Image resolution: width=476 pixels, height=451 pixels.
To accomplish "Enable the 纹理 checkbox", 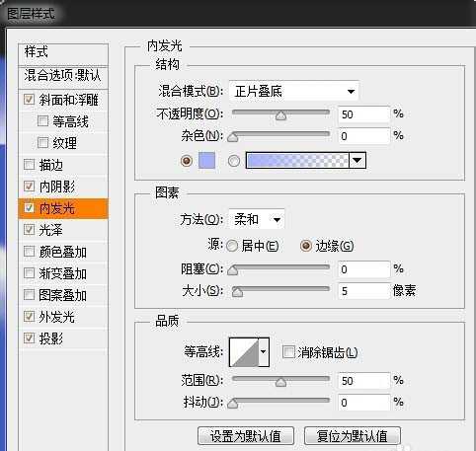I will coord(42,143).
